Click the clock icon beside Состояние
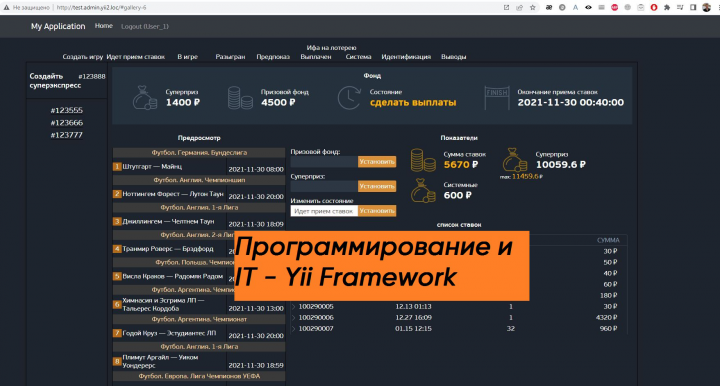The height and width of the screenshot is (386, 720). [x=349, y=98]
